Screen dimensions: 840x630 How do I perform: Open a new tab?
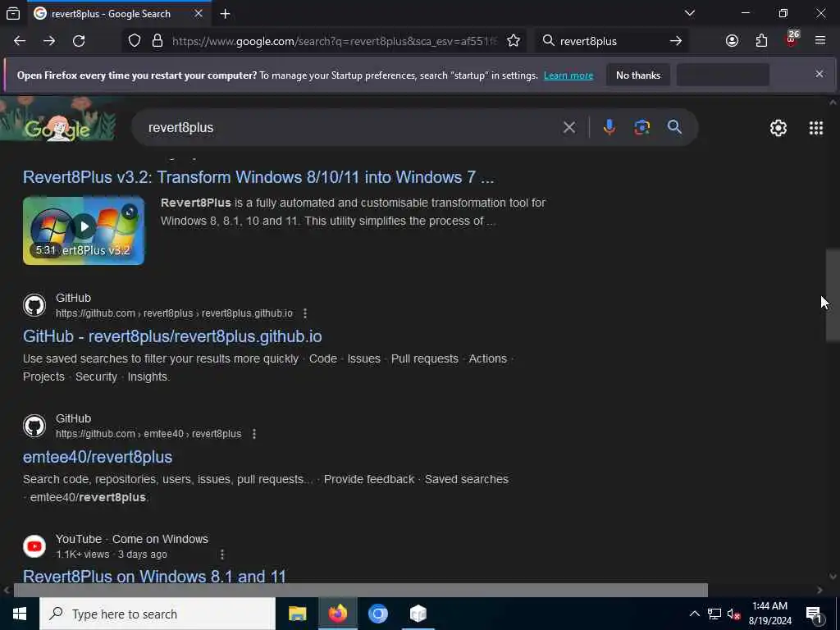click(225, 13)
